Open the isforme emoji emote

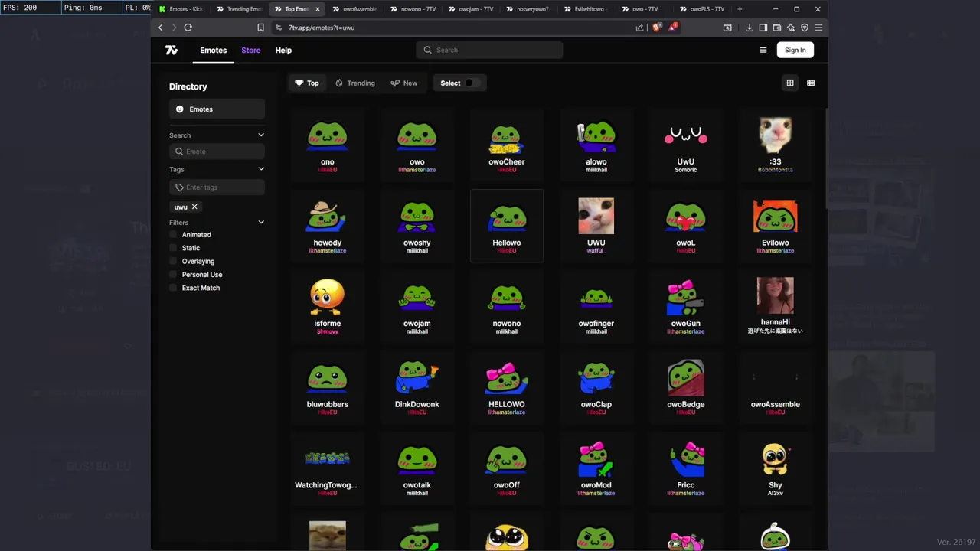327,306
